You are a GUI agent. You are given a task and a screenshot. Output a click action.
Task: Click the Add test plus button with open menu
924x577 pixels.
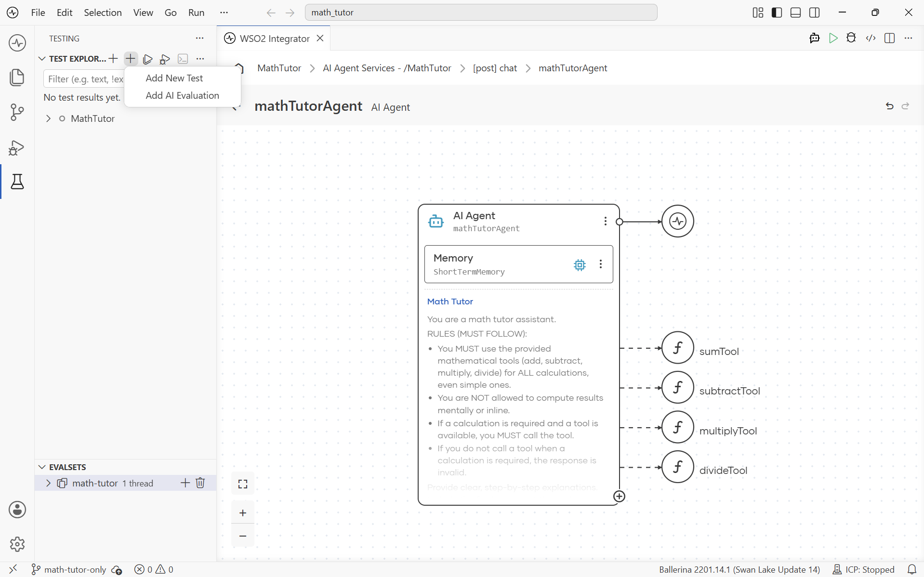(131, 59)
